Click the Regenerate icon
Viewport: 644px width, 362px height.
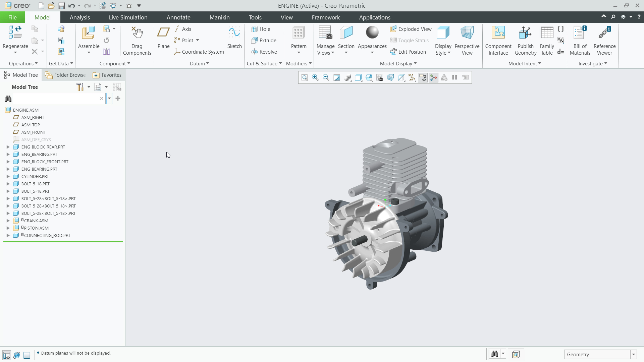pyautogui.click(x=15, y=33)
